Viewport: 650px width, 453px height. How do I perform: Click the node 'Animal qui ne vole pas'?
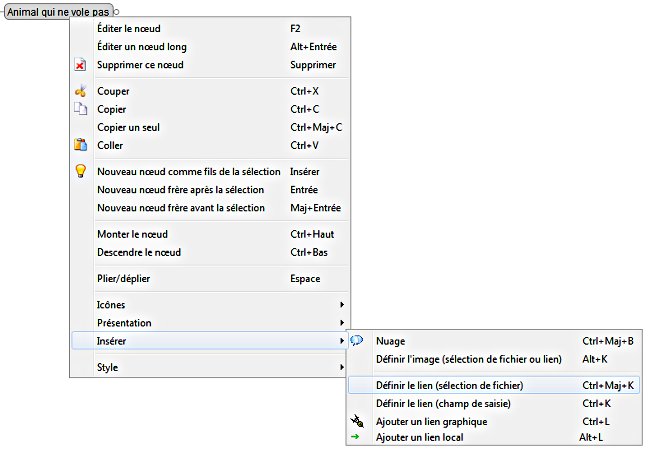click(58, 11)
